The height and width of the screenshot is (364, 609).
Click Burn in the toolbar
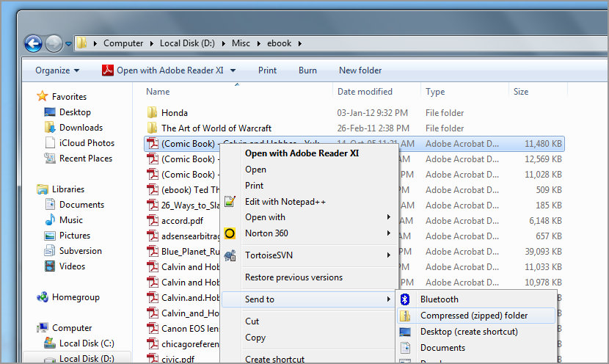coord(307,70)
